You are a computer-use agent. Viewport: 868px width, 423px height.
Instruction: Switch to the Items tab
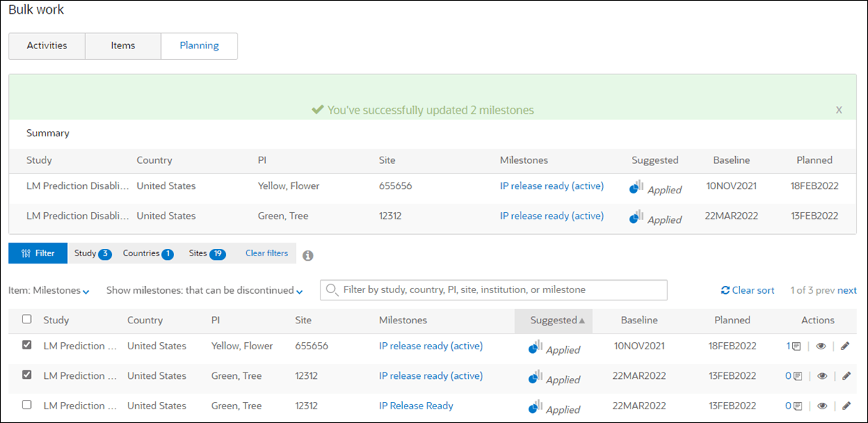[x=123, y=45]
